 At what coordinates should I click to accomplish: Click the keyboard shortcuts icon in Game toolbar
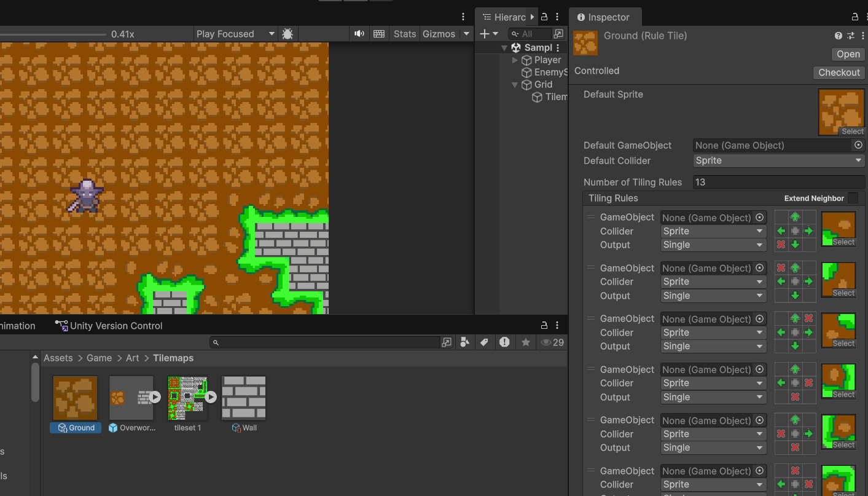379,34
